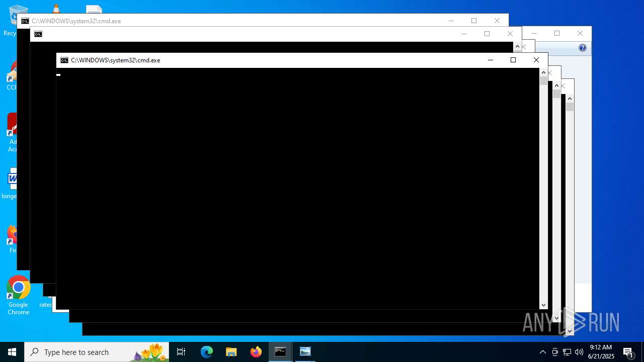The width and height of the screenshot is (644, 362).
Task: Click the Command Prompt taskbar button
Action: coord(280,352)
